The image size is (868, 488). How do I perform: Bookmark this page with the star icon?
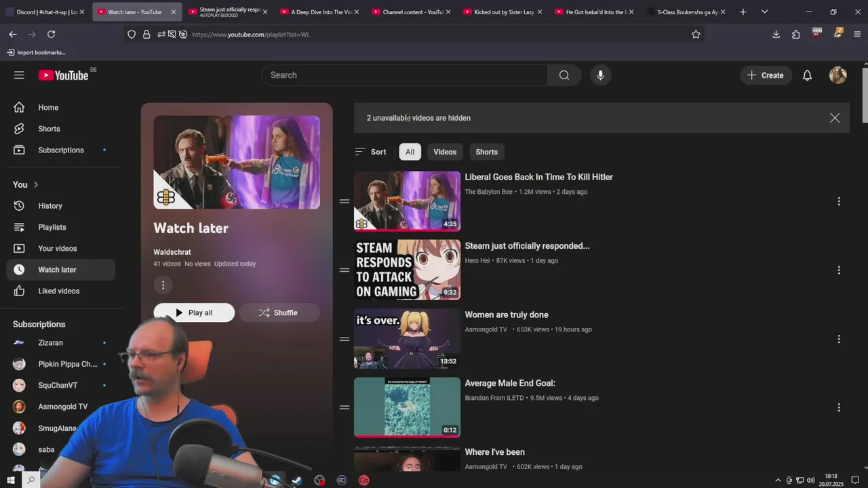point(696,34)
